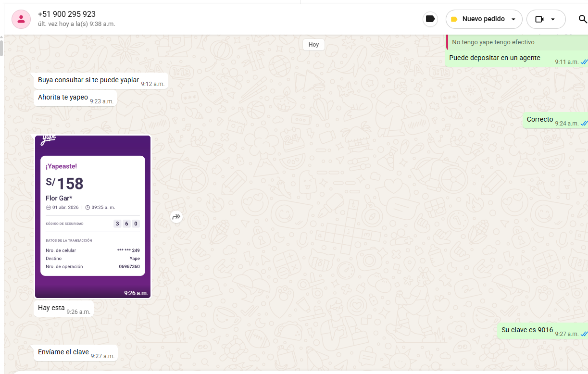
Task: Click read checkmarks on 'Su clave es 9016'
Action: 584,334
